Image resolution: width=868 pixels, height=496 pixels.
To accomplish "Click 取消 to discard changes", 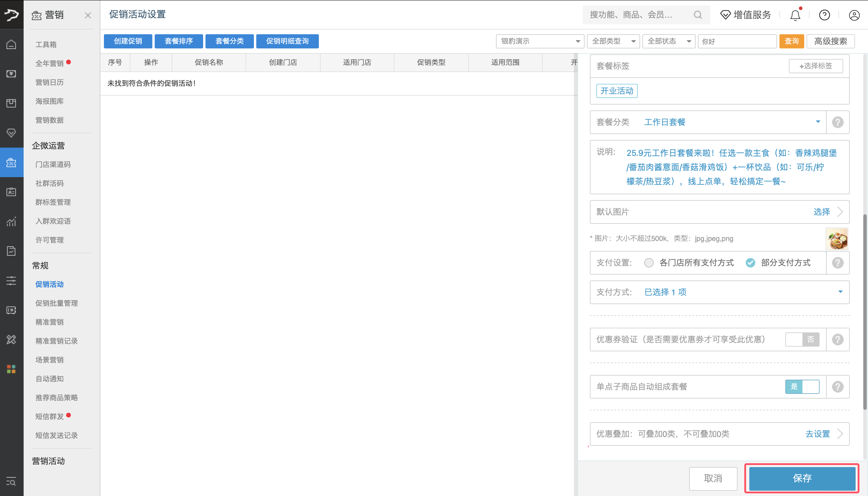I will 713,478.
